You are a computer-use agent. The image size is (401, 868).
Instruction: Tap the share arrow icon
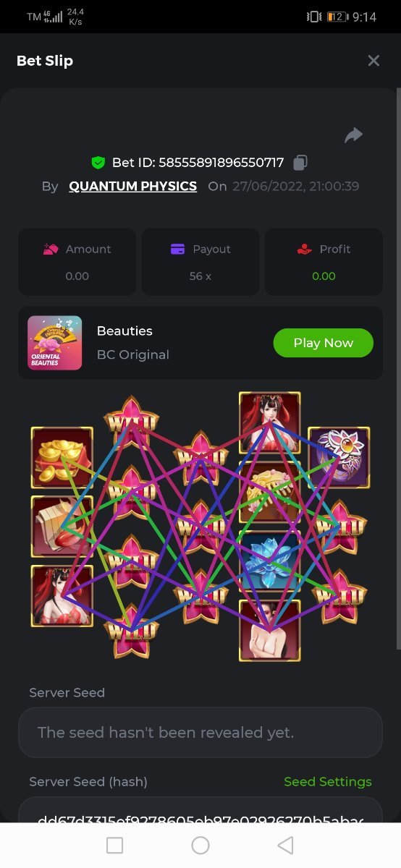pyautogui.click(x=353, y=135)
